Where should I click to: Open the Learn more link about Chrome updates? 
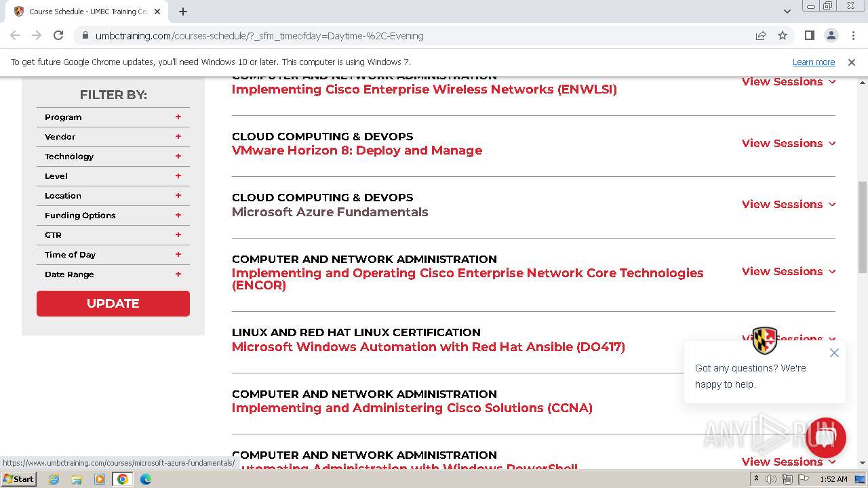(814, 62)
